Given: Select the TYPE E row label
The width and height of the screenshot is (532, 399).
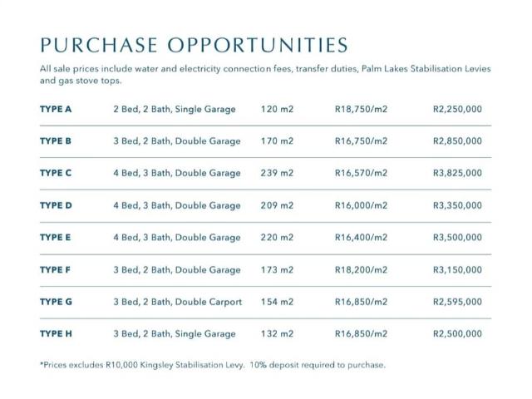Looking at the screenshot, I should pyautogui.click(x=56, y=238).
